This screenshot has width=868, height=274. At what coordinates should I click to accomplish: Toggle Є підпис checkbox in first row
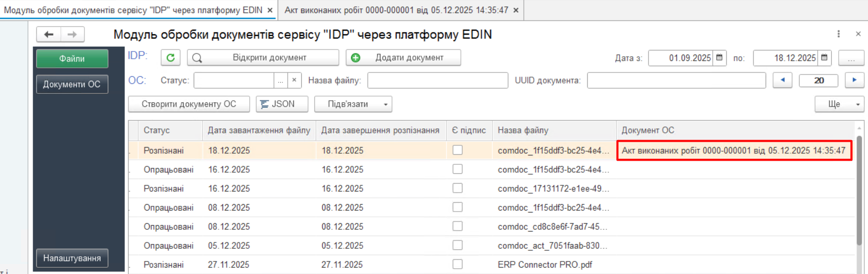(x=458, y=150)
